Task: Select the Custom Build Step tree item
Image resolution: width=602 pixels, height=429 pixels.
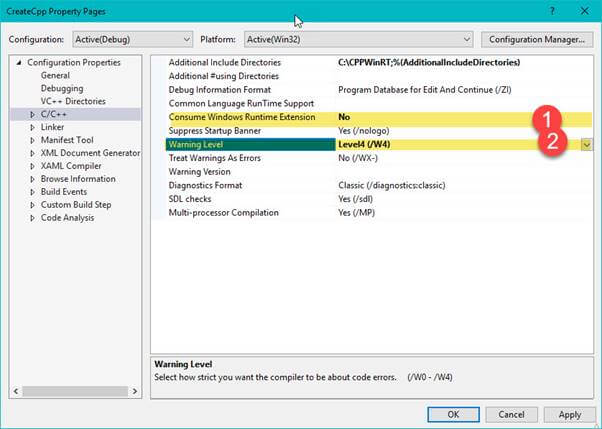Action: [x=76, y=205]
